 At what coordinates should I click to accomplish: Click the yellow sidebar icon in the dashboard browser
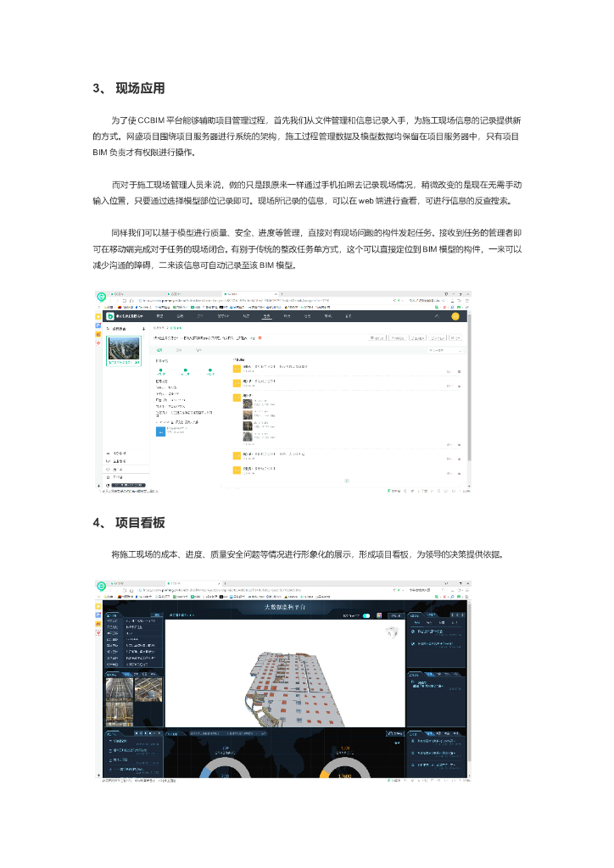(98, 607)
